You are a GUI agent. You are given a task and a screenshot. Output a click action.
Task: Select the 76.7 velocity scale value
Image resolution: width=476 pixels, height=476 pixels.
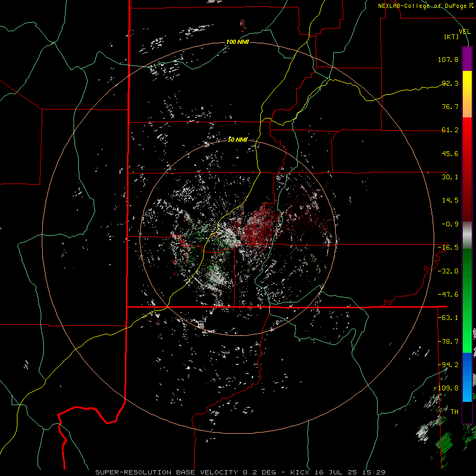(450, 106)
